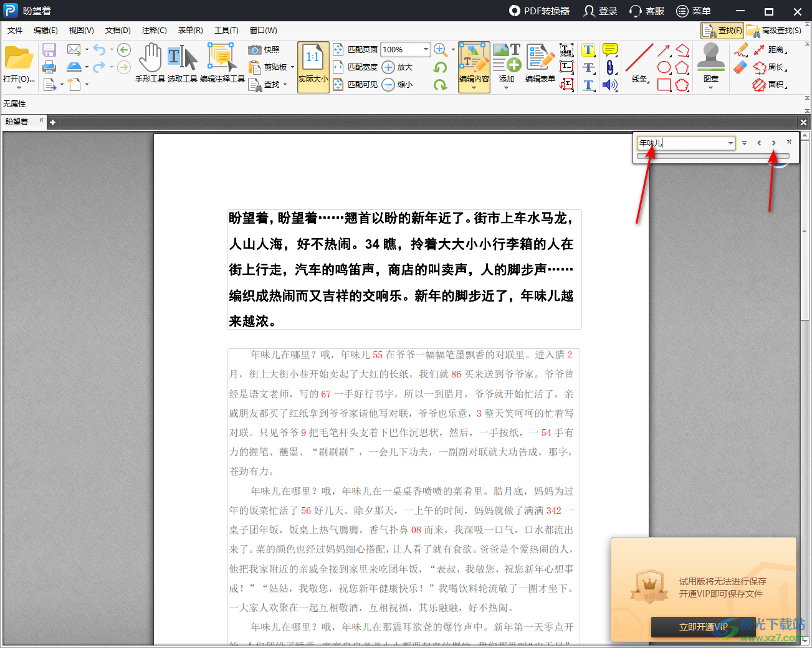Print the document with printer icon

(x=49, y=67)
